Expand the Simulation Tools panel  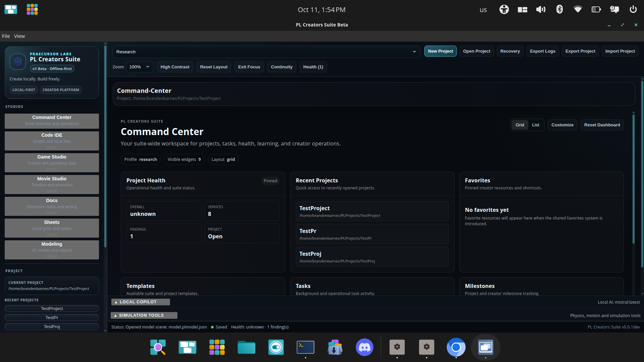tap(144, 315)
